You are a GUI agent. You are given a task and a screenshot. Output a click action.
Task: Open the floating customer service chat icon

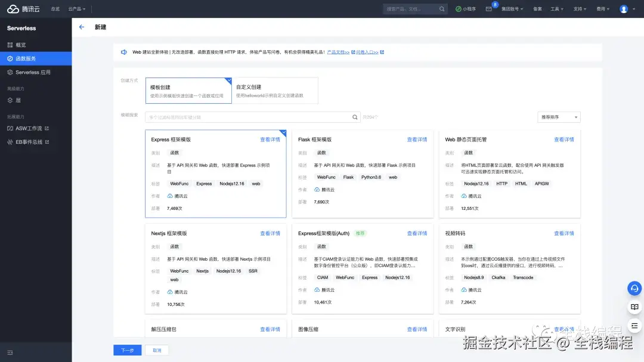634,288
